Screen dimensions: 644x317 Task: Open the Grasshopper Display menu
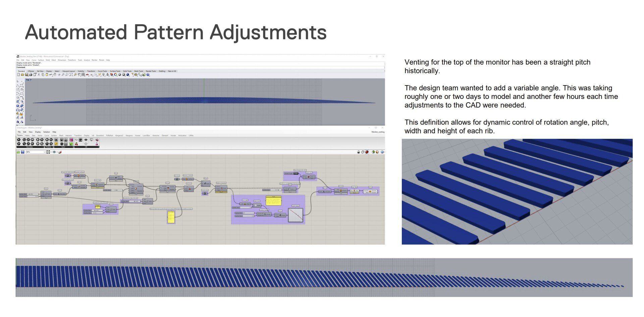coord(38,132)
